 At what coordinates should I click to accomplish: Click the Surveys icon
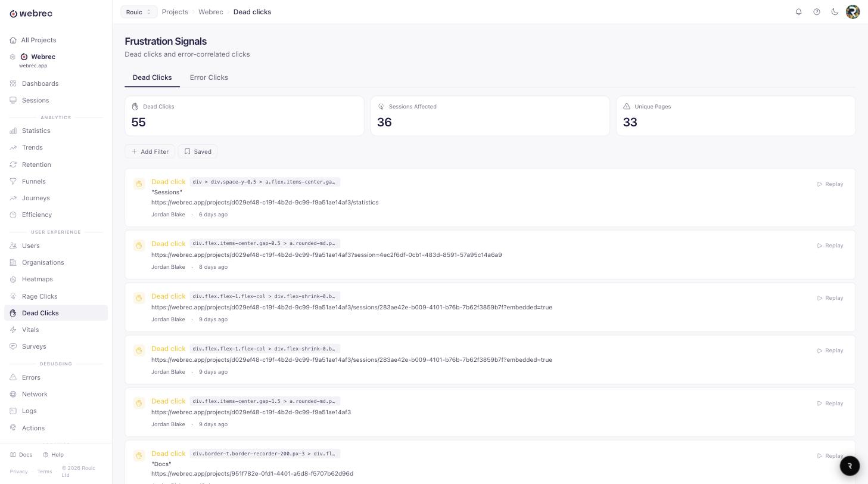[x=13, y=346]
